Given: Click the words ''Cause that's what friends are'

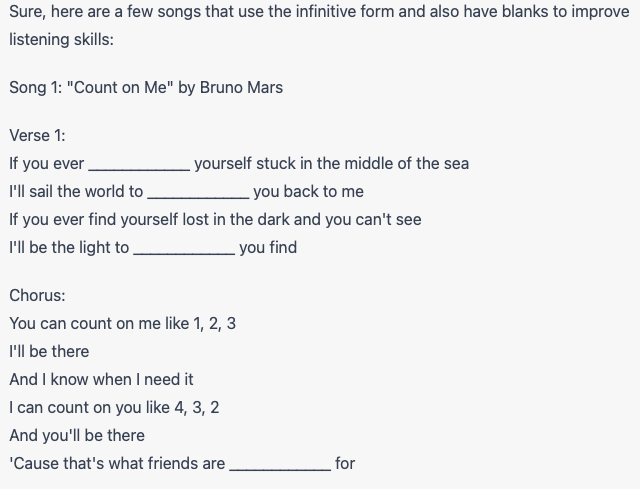Looking at the screenshot, I should pyautogui.click(x=117, y=464).
